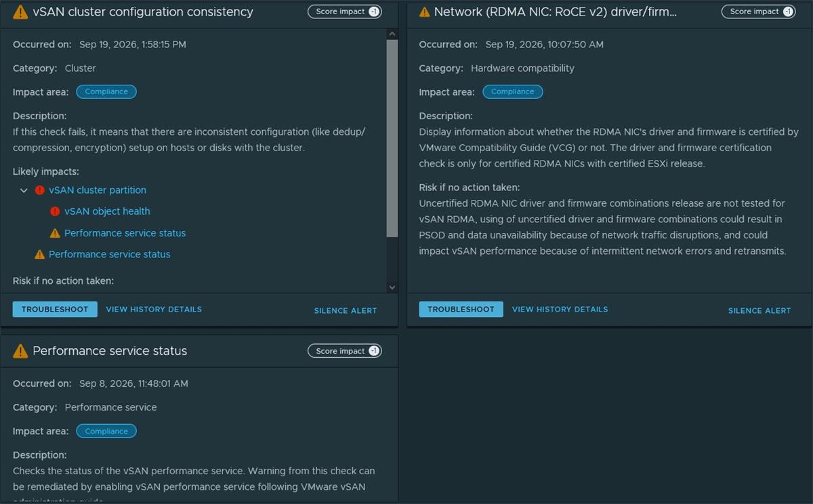Open the Performance service status link above 'Risk if no action taken'

coord(109,255)
